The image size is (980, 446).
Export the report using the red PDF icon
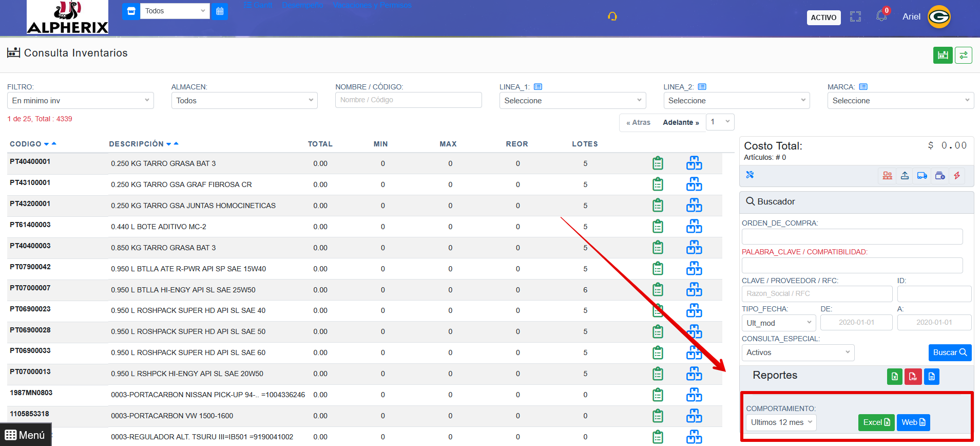913,377
